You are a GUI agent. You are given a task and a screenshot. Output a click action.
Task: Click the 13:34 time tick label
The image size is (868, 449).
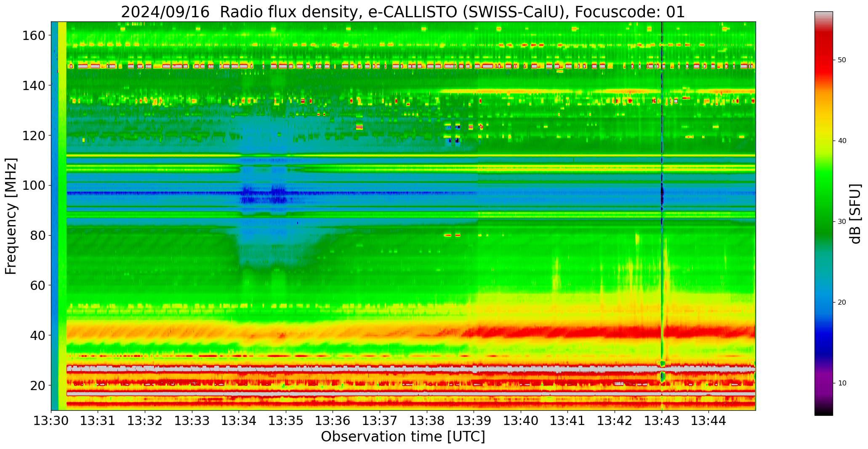[239, 421]
